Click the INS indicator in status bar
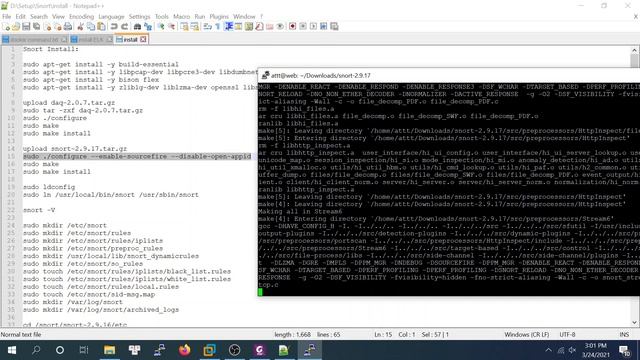640x360 pixels. [x=624, y=335]
